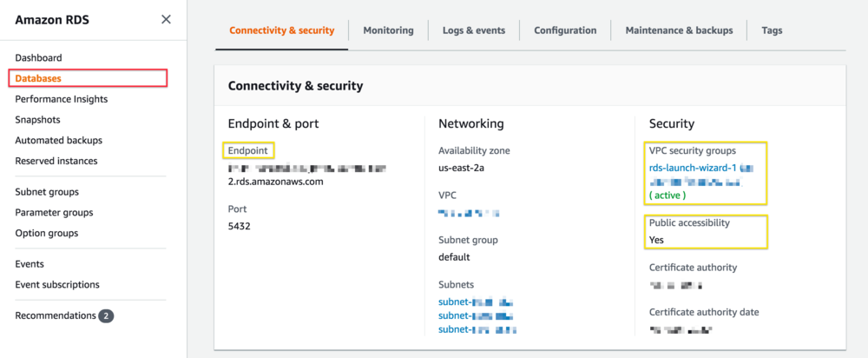Click the VPC security groups label

[x=693, y=150]
